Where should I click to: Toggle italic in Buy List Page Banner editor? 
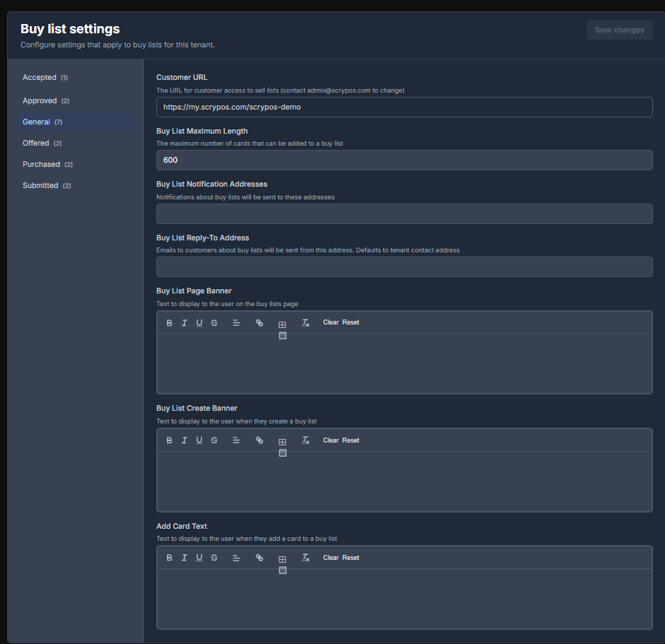point(184,323)
